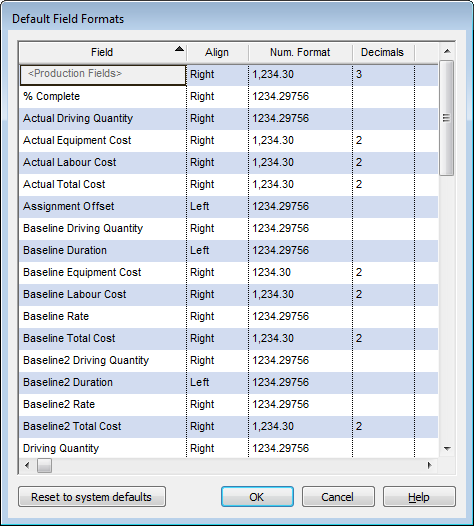Reset to system defaults
474x526 pixels.
92,497
